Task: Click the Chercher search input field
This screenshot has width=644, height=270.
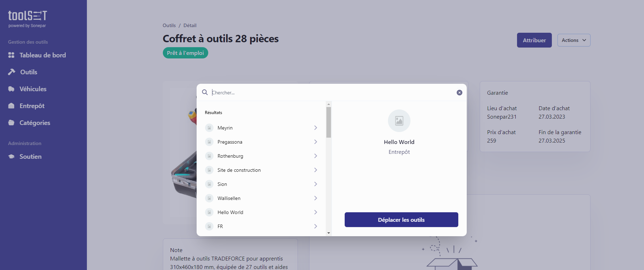Action: click(x=332, y=93)
